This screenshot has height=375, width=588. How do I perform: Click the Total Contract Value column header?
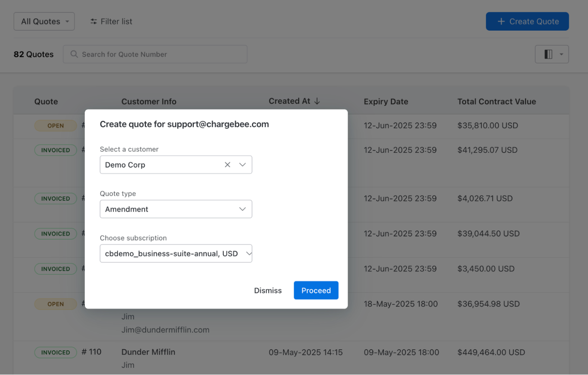tap(496, 101)
